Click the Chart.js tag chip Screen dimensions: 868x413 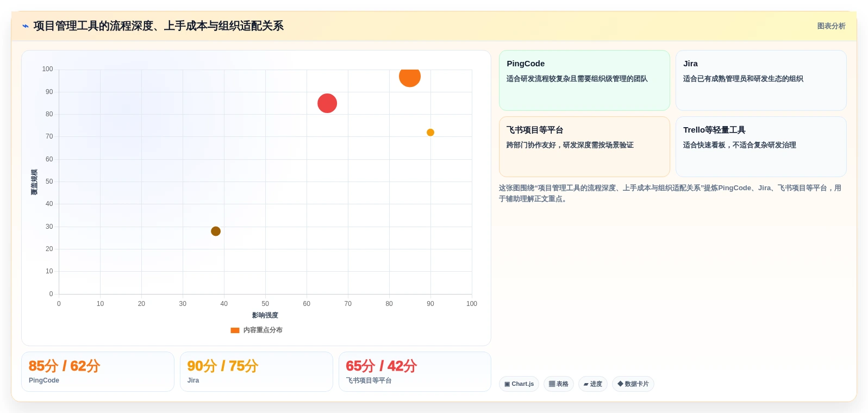(x=519, y=384)
